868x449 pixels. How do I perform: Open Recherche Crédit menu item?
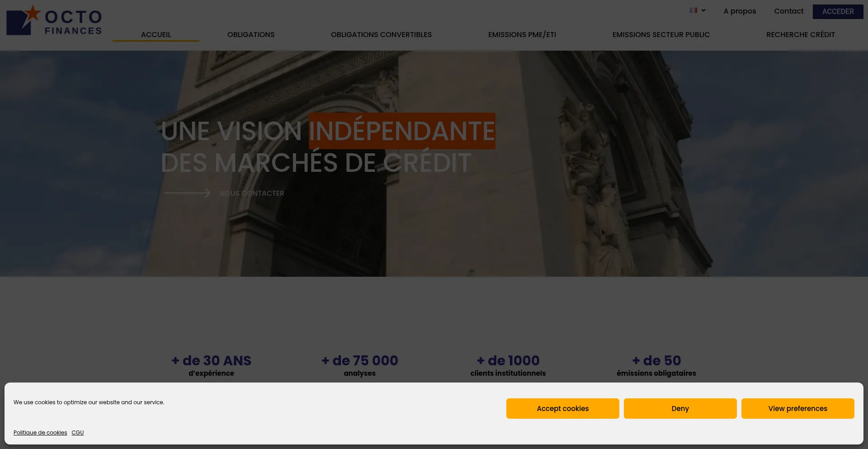tap(801, 34)
